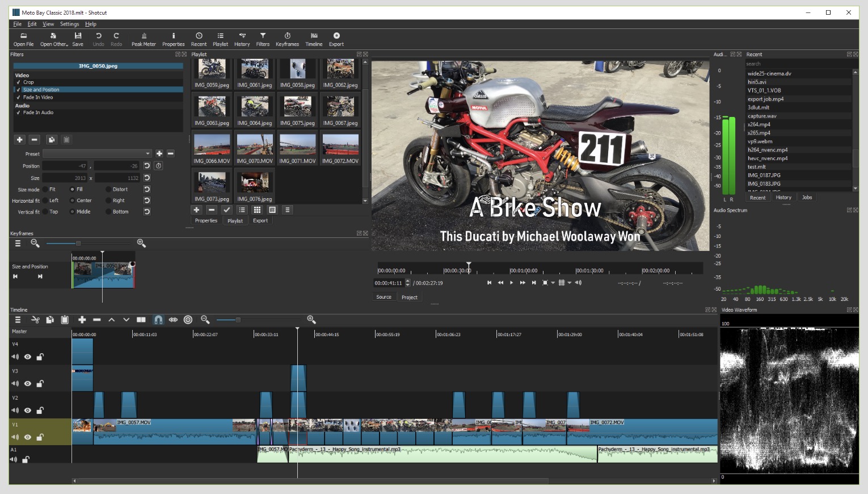Image resolution: width=868 pixels, height=494 pixels.
Task: Open the Peak Meter panel from toolbar
Action: click(144, 39)
